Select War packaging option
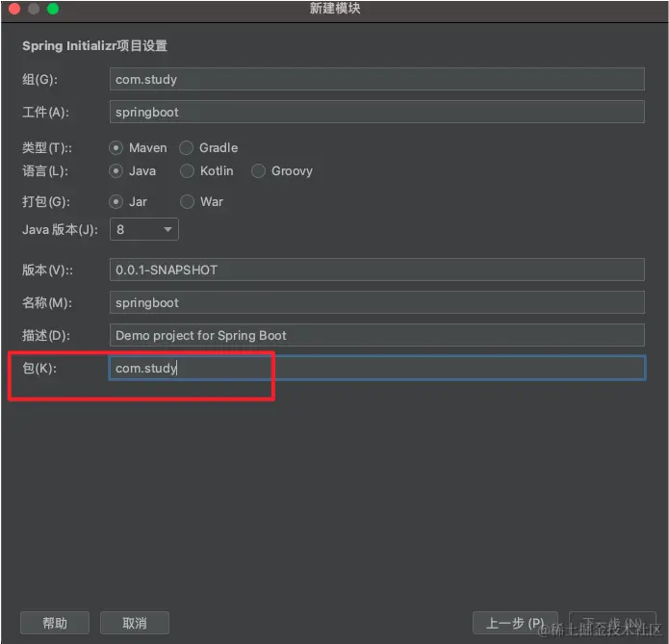Screen dimensions: 669x644 pos(187,202)
